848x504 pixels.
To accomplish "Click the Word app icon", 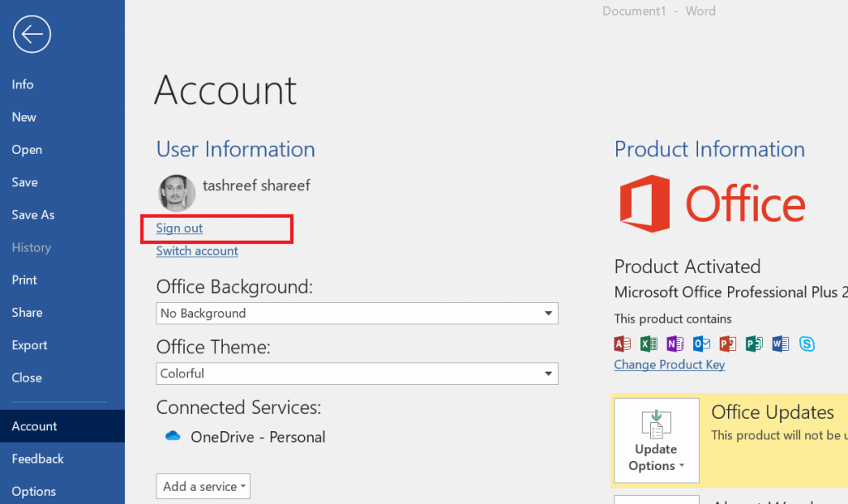I will point(780,343).
